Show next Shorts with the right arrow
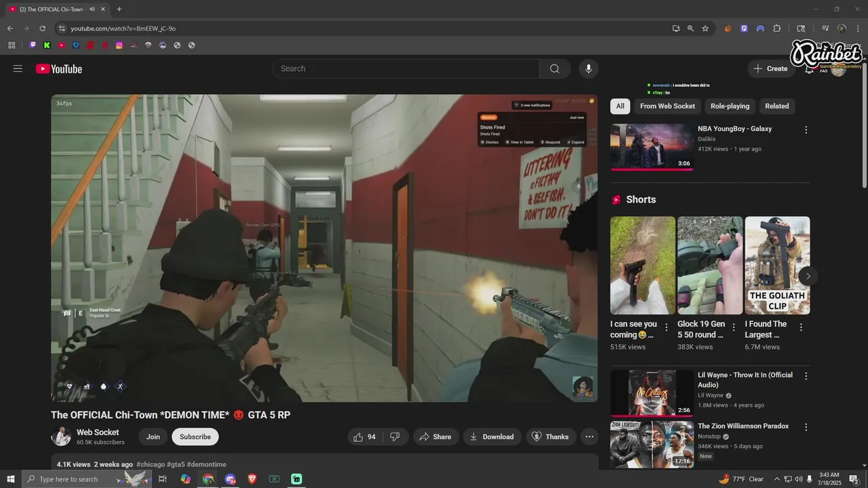The image size is (868, 488). coord(808,276)
